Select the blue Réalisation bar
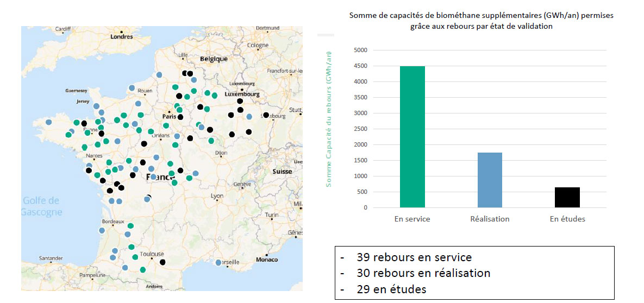644x303 pixels. pos(490,180)
